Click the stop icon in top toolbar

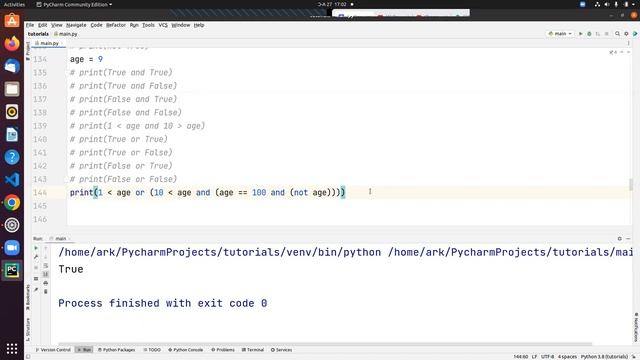(x=607, y=34)
